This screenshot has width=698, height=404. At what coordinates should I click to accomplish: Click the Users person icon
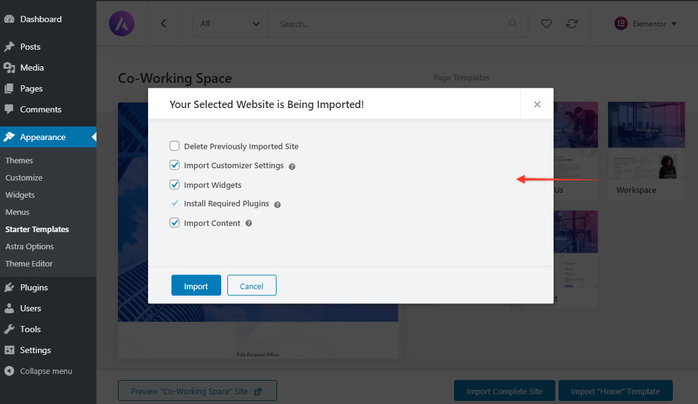(9, 308)
